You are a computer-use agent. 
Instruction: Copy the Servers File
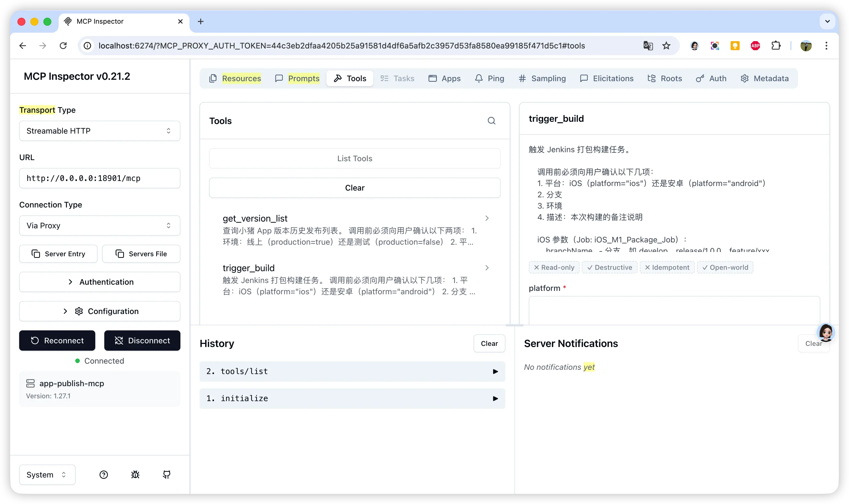(141, 254)
